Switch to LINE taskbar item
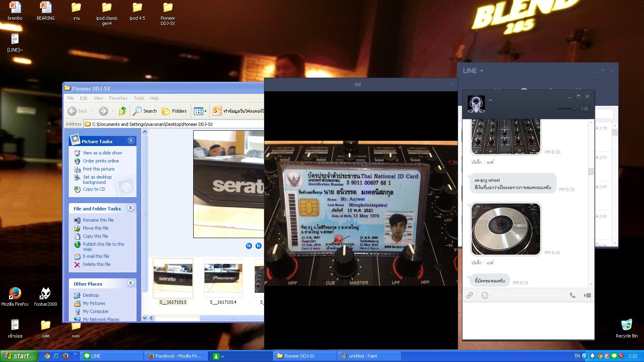 tap(112, 356)
